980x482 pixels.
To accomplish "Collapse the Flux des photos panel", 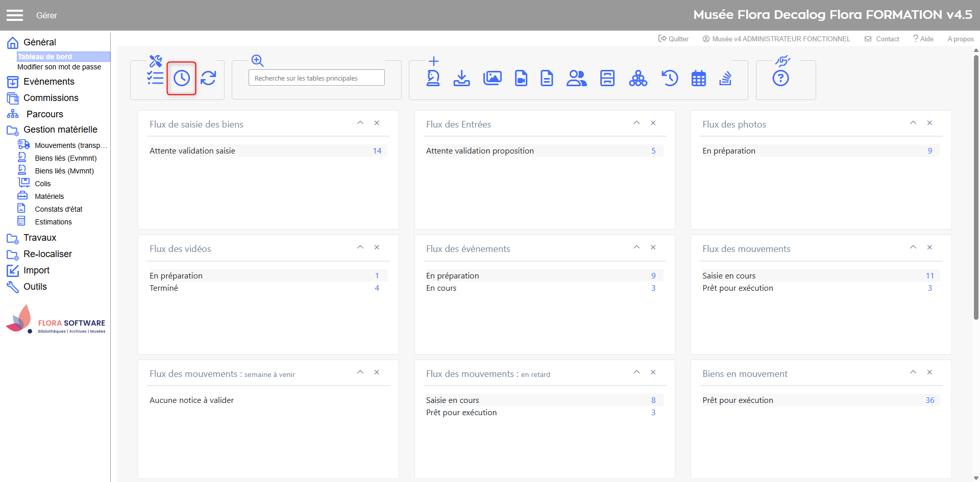I will tap(913, 123).
